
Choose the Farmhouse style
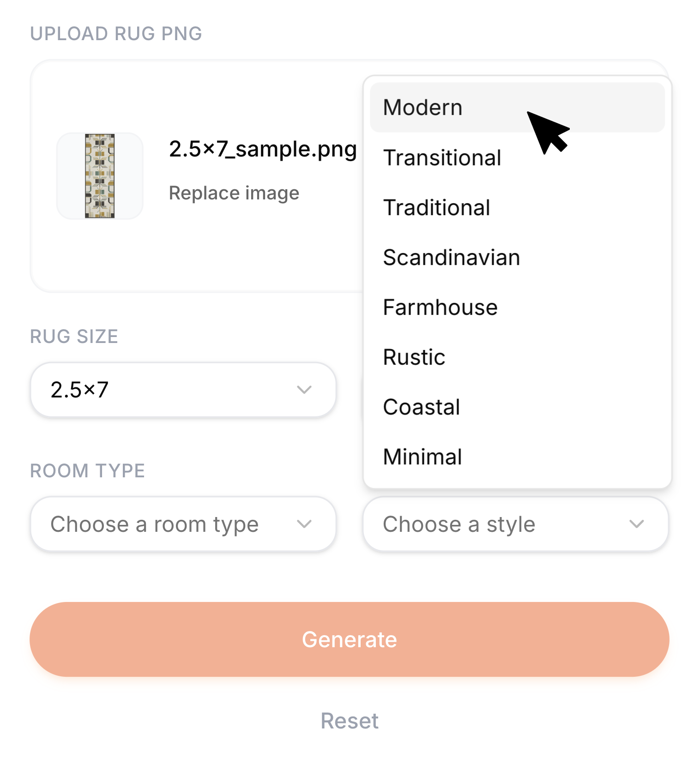point(440,307)
